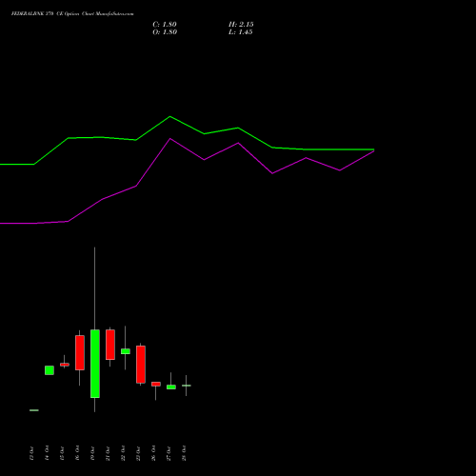Image resolution: width=476 pixels, height=476 pixels.
Task: Select the green 14 Oct candlestick
Action: (x=50, y=370)
